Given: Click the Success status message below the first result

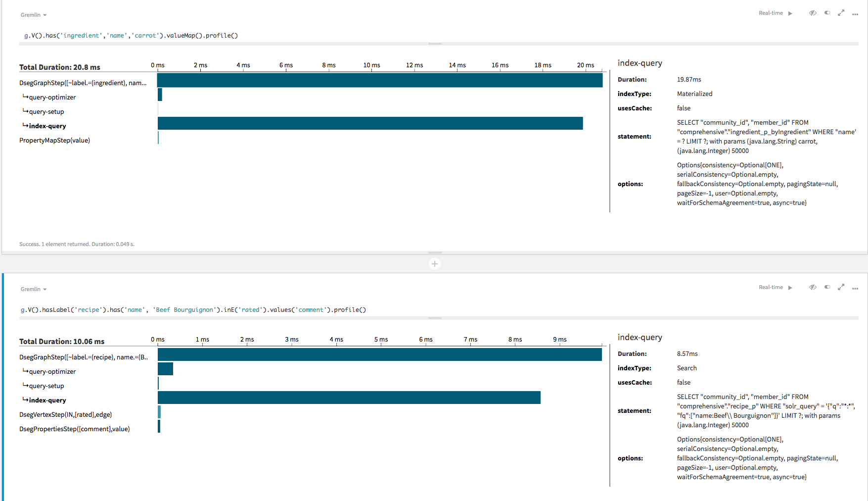Looking at the screenshot, I should click(x=77, y=244).
